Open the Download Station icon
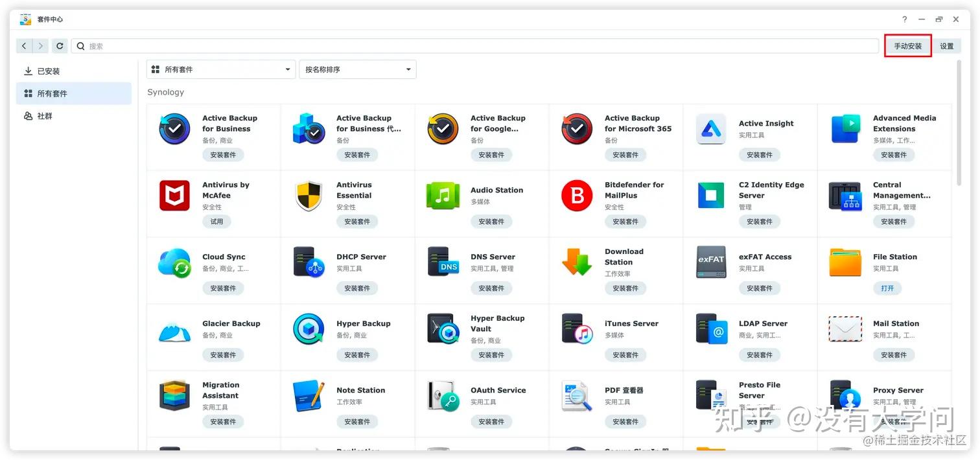Image resolution: width=980 pixels, height=460 pixels. (577, 262)
